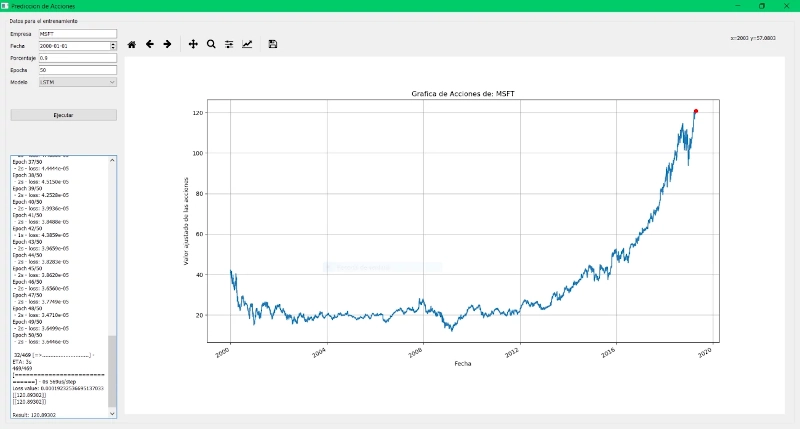The height and width of the screenshot is (429, 800).
Task: Open the Modelo dropdown showing LSTM
Action: click(x=78, y=82)
